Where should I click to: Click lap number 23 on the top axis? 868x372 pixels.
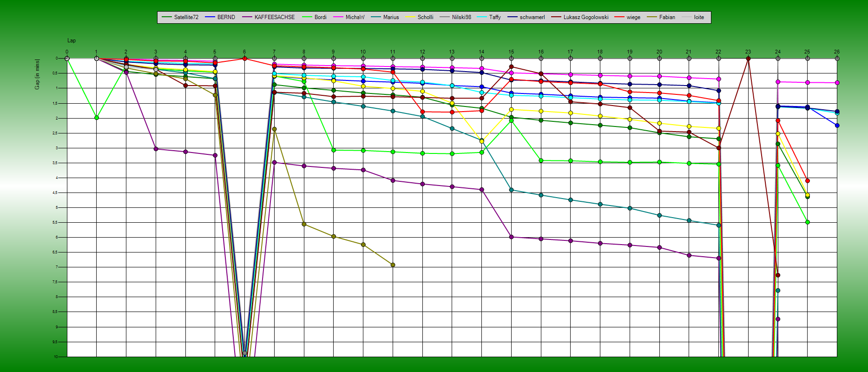[748, 52]
